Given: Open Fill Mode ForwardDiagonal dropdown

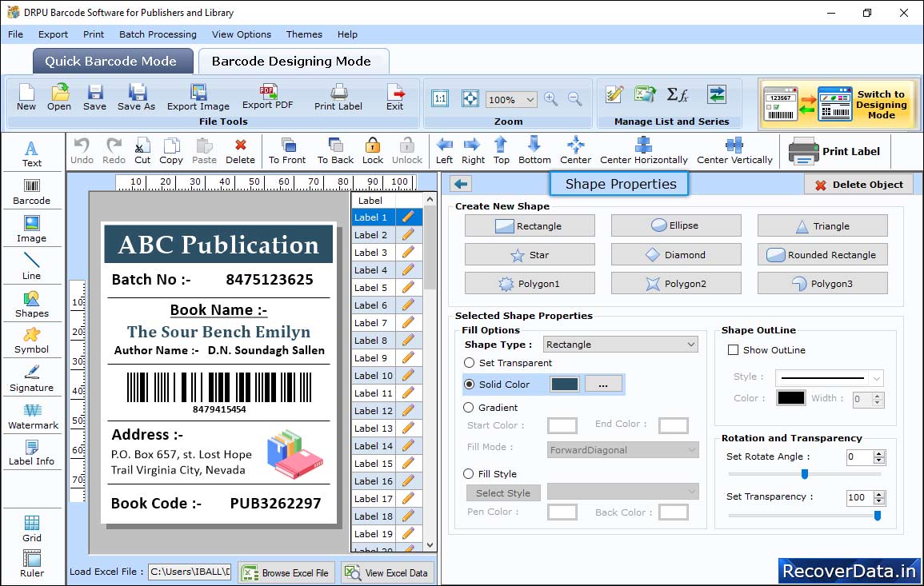Looking at the screenshot, I should click(x=623, y=450).
